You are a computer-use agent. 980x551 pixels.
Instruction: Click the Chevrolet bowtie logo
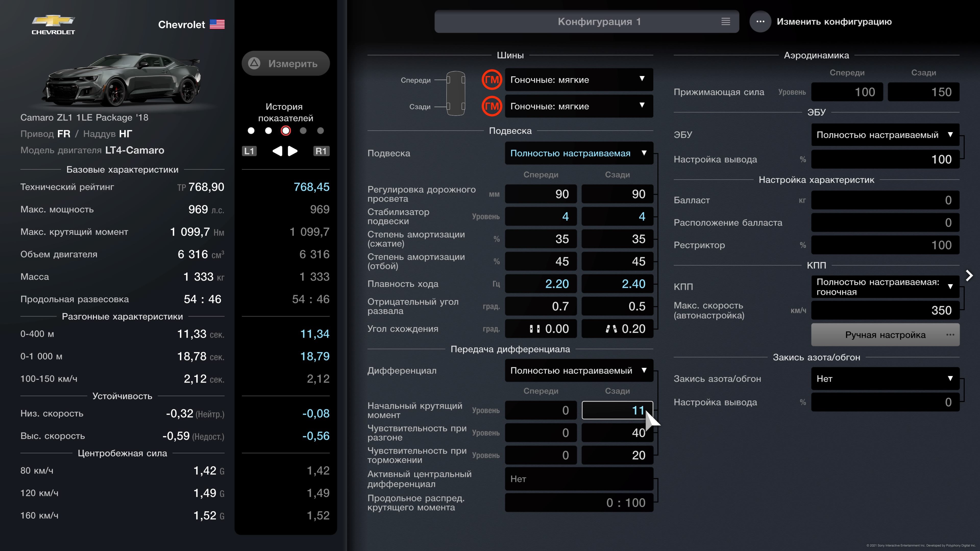tap(53, 24)
